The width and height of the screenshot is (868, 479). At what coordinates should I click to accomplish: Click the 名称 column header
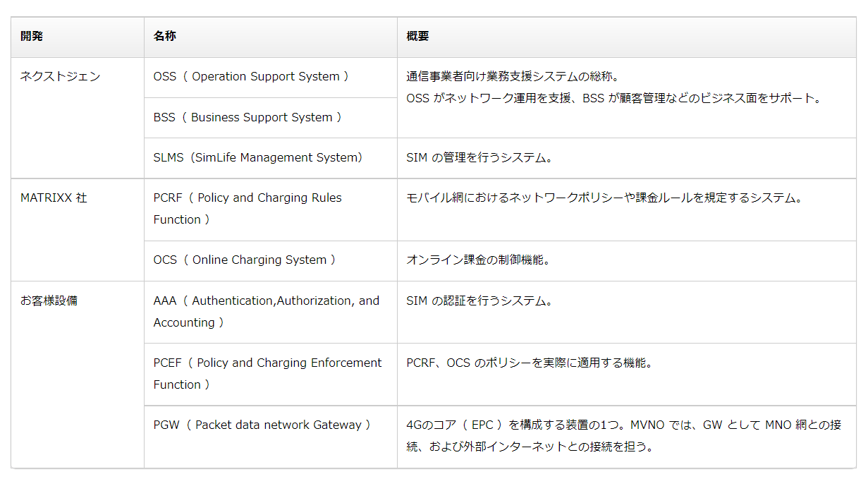point(164,36)
